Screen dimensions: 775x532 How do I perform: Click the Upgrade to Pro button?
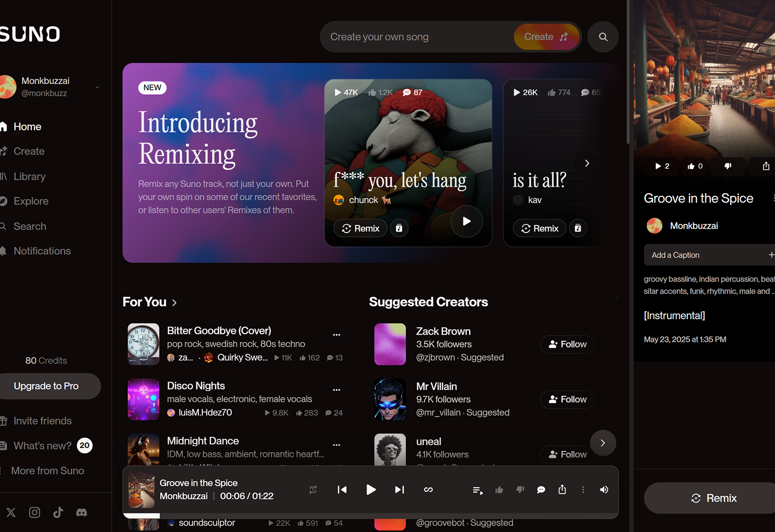47,386
